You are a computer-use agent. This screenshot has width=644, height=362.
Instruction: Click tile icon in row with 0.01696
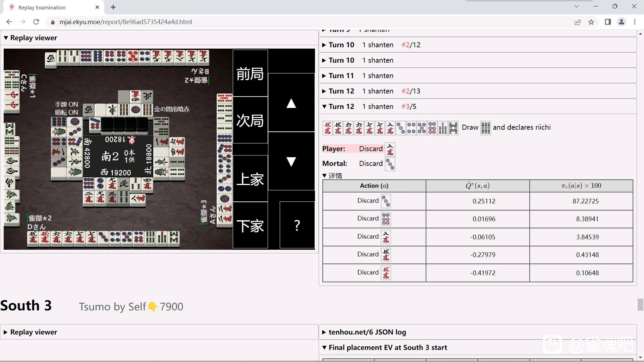pos(386,219)
